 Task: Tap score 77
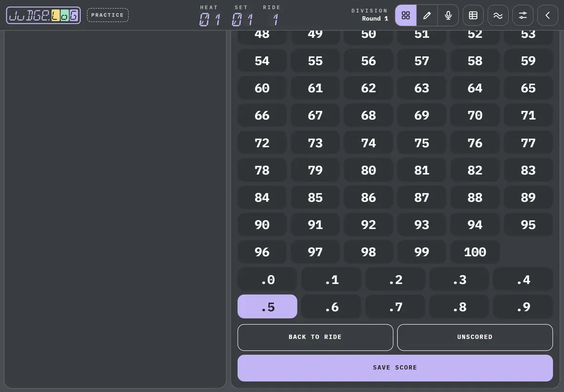tap(528, 143)
